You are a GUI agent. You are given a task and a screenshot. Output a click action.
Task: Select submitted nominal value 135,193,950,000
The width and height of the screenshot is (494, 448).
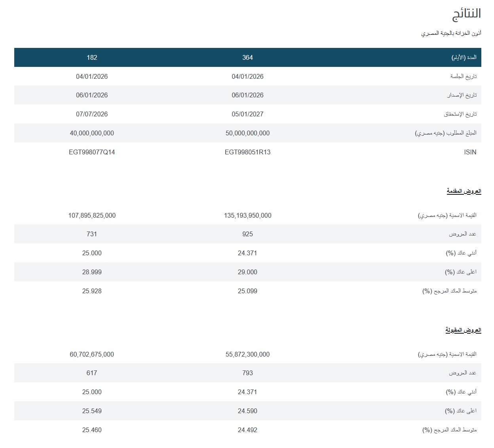(x=247, y=216)
